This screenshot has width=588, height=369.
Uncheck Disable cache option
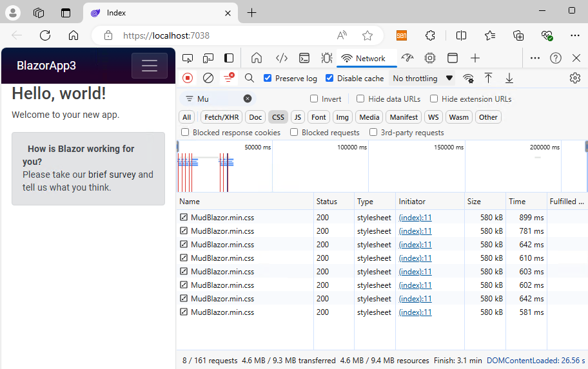329,79
